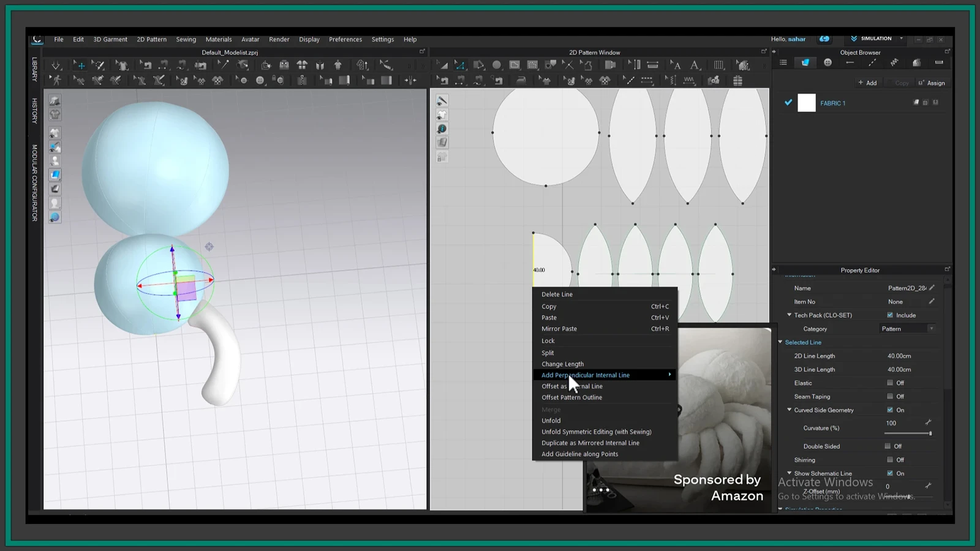Click the FABRIC 1 white color swatch

(x=806, y=103)
